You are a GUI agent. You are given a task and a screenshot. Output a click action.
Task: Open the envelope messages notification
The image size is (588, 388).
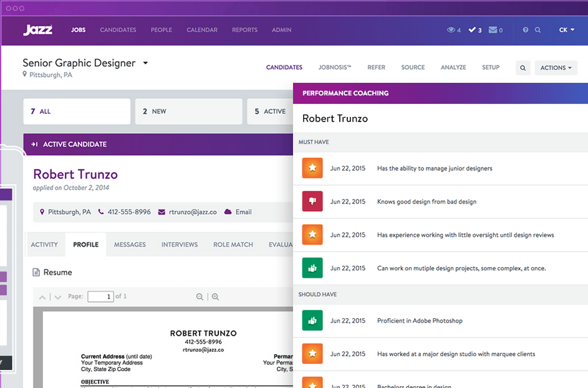(493, 30)
